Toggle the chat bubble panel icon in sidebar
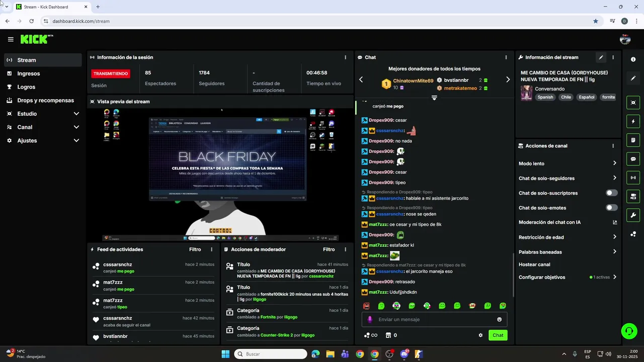 [x=633, y=159]
